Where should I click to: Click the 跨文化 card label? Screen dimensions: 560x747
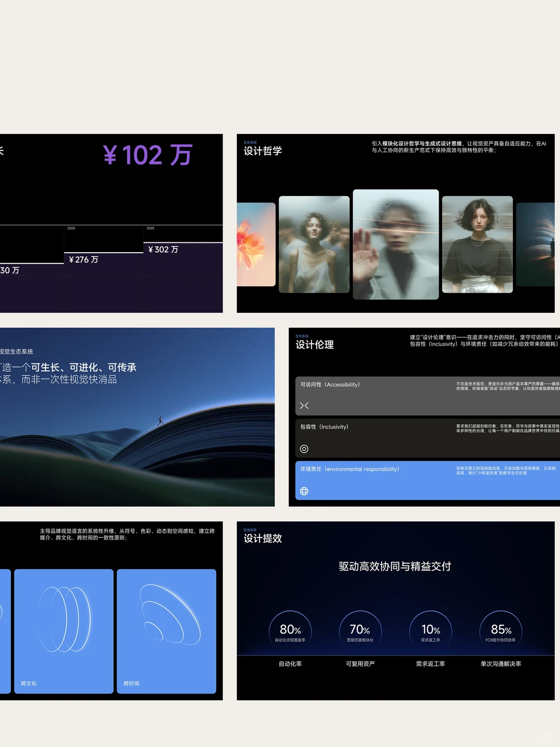(29, 684)
